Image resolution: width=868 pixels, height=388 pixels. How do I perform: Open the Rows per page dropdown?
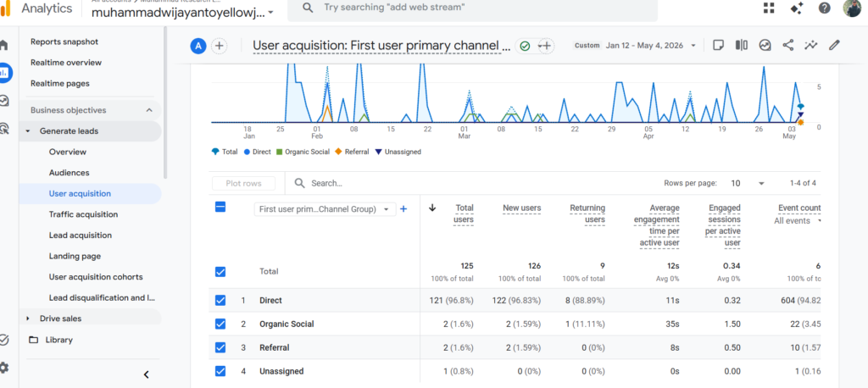(x=748, y=183)
